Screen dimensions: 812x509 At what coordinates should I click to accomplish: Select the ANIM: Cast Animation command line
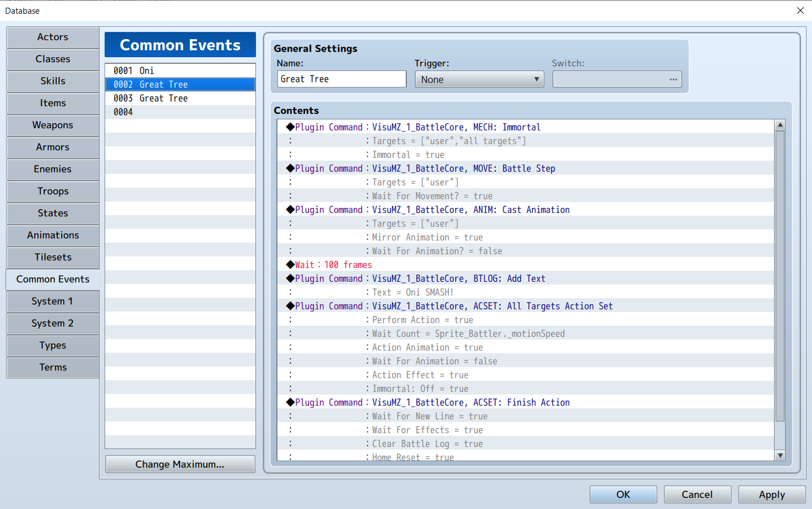click(526, 210)
